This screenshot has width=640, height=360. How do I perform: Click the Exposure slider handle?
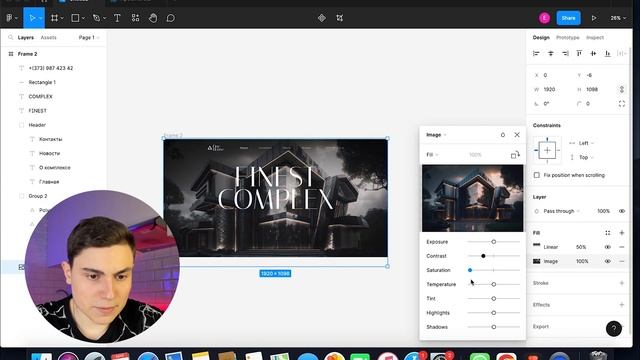point(493,242)
